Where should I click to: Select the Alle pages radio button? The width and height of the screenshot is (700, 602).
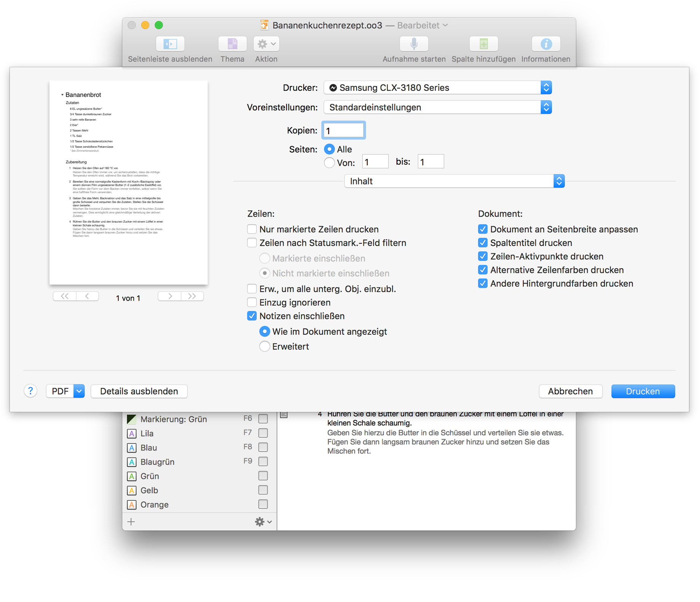329,149
